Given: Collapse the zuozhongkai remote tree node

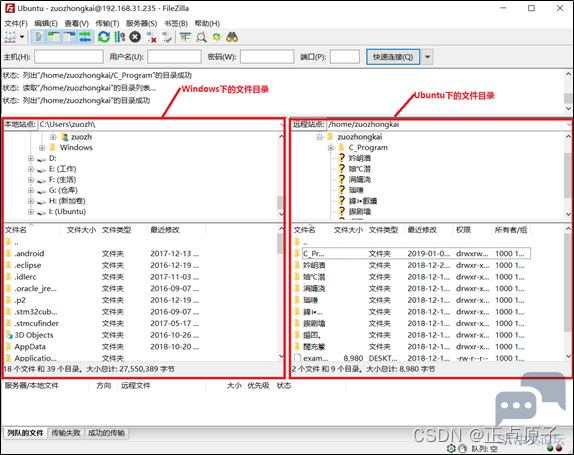Looking at the screenshot, I should 320,137.
